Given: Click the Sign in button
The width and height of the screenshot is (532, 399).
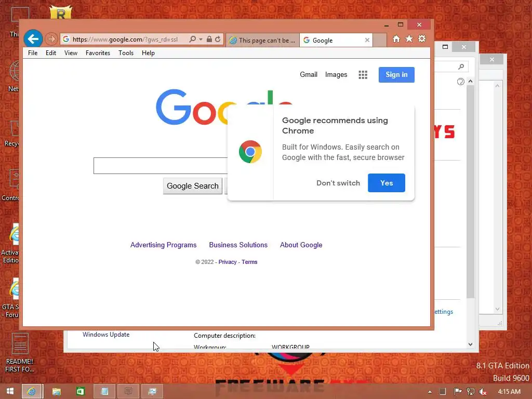Looking at the screenshot, I should point(396,75).
